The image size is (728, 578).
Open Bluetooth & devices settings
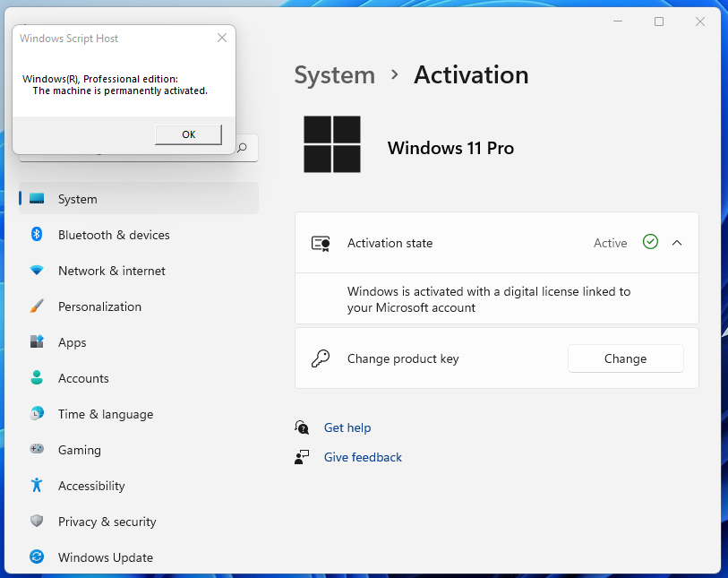coord(139,235)
